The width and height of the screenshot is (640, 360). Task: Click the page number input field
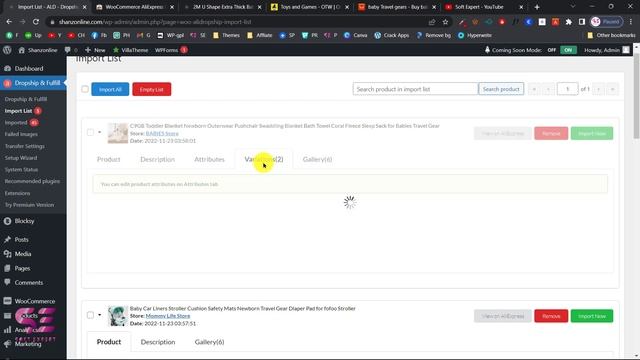point(567,89)
